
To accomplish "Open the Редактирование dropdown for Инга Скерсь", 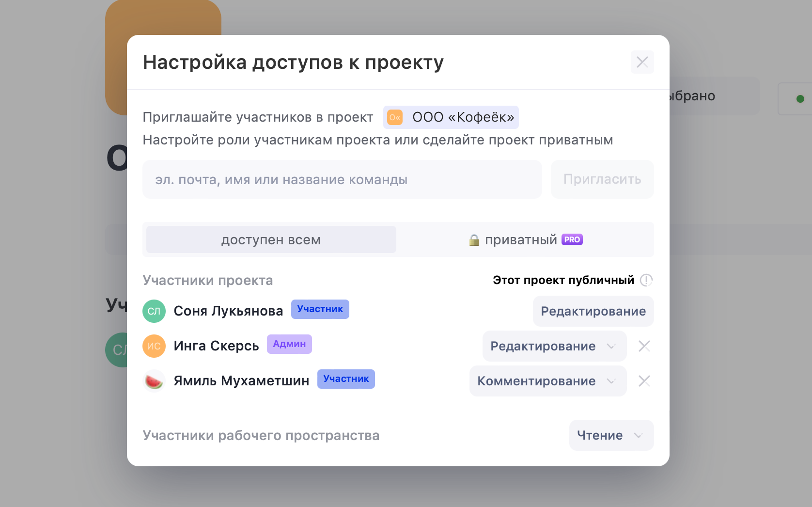I will [554, 346].
